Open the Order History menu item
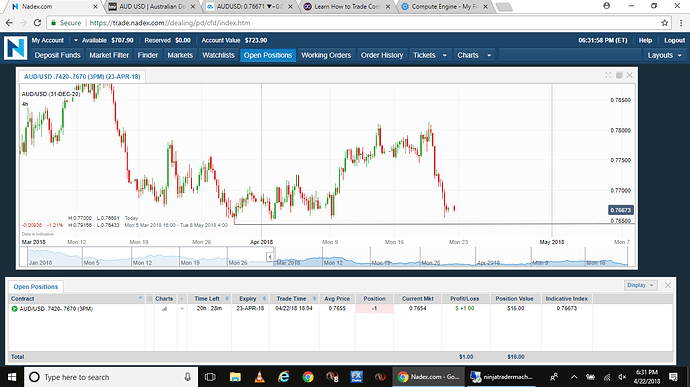Viewport: 690px width, 387px height. [382, 55]
